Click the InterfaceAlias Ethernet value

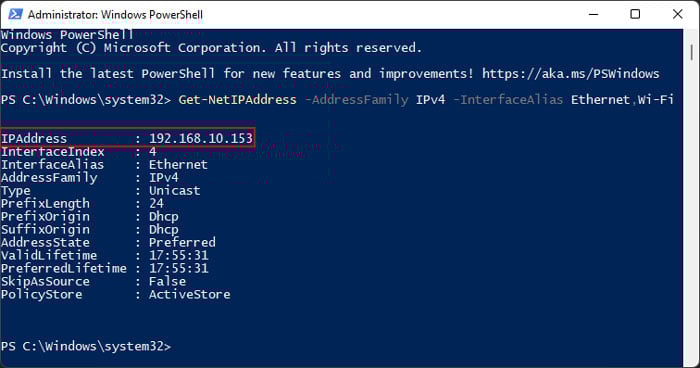[x=178, y=164]
